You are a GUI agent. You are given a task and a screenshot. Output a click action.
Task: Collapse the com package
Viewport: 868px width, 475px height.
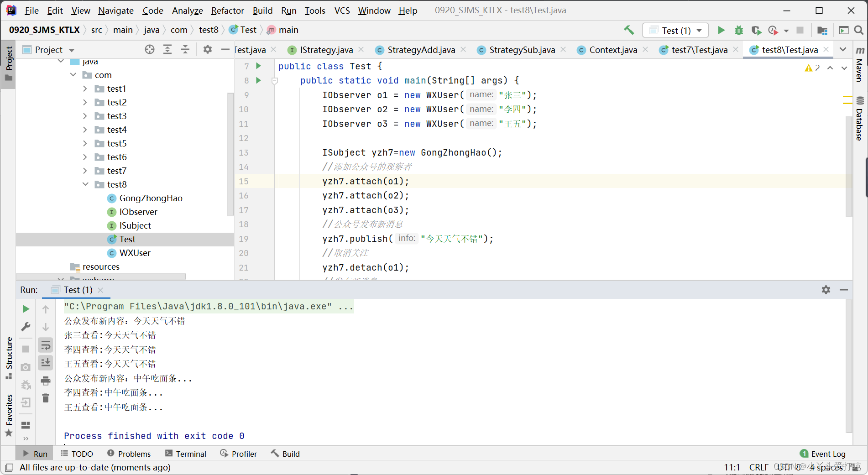[73, 75]
